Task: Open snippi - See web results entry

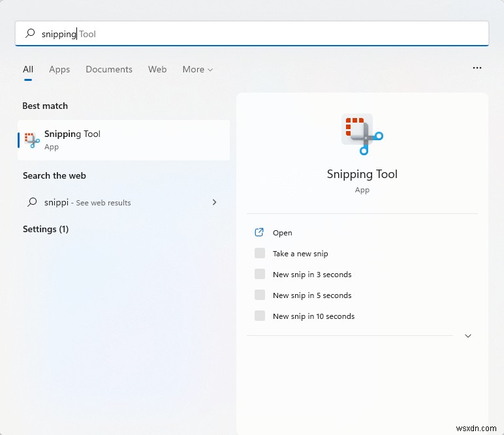Action: (x=124, y=202)
